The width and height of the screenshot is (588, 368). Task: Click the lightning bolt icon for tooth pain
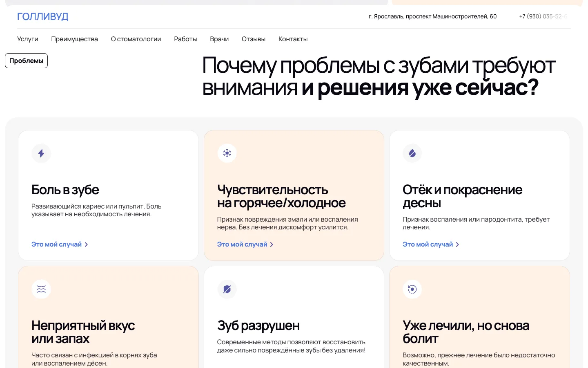[x=41, y=153]
